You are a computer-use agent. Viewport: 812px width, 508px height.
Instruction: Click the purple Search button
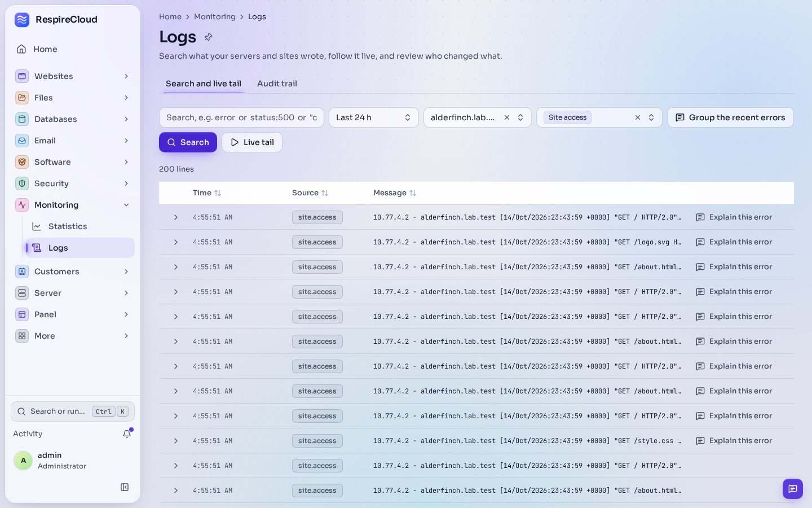pyautogui.click(x=188, y=142)
